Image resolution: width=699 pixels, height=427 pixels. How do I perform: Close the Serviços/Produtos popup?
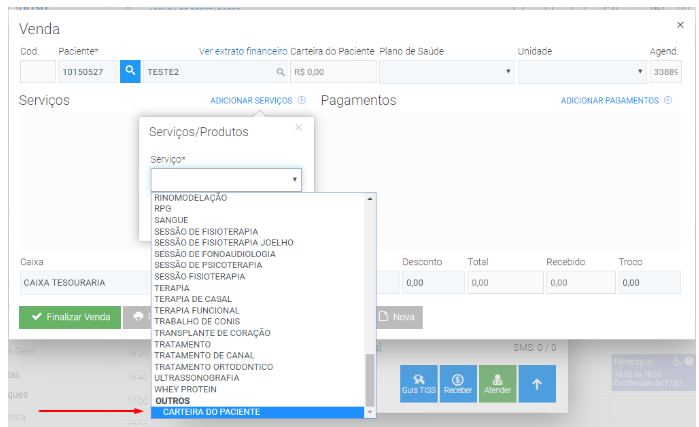point(299,128)
